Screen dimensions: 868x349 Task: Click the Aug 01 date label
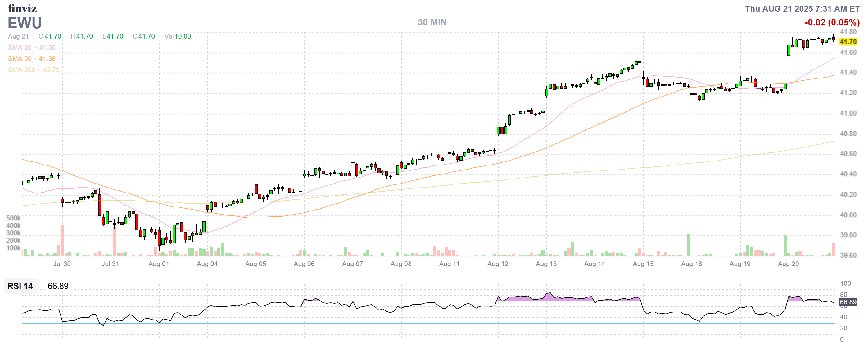click(158, 264)
